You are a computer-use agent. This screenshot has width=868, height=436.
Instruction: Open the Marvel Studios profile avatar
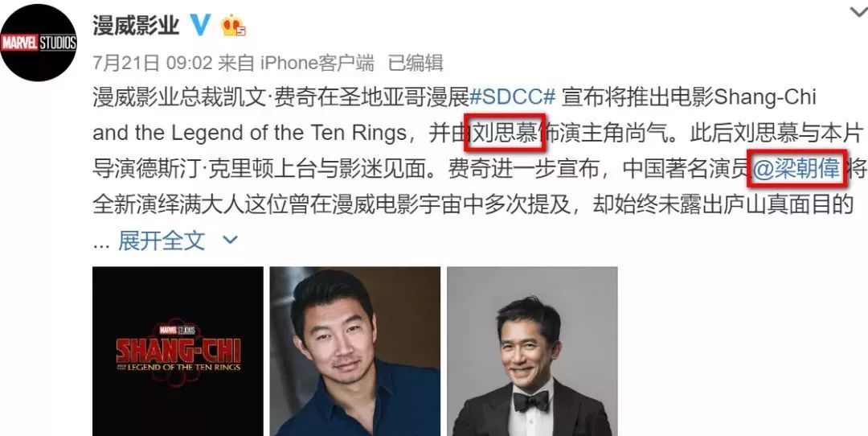(39, 43)
